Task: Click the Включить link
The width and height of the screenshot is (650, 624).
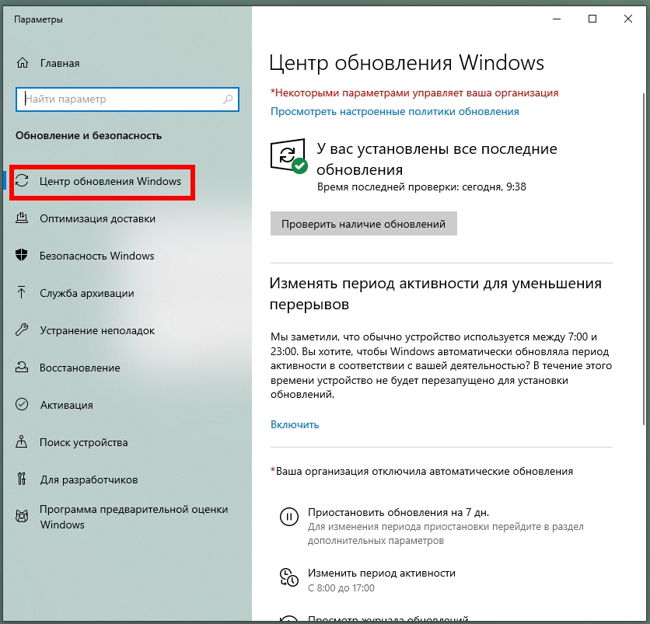Action: click(295, 424)
